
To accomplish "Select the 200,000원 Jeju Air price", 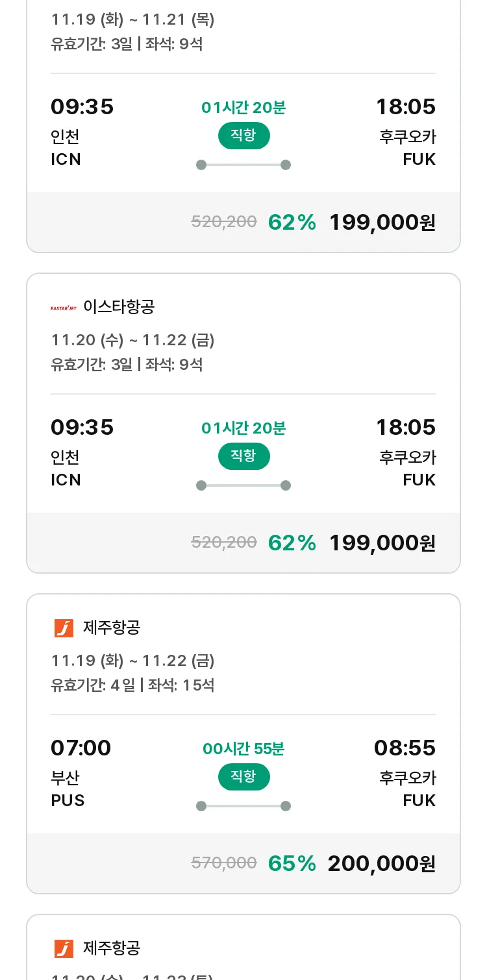I will pos(381,863).
